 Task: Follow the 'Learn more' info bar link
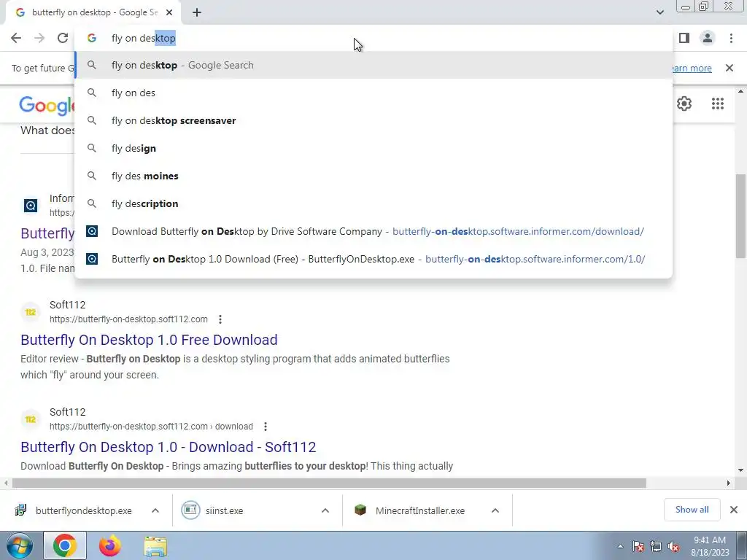point(693,68)
